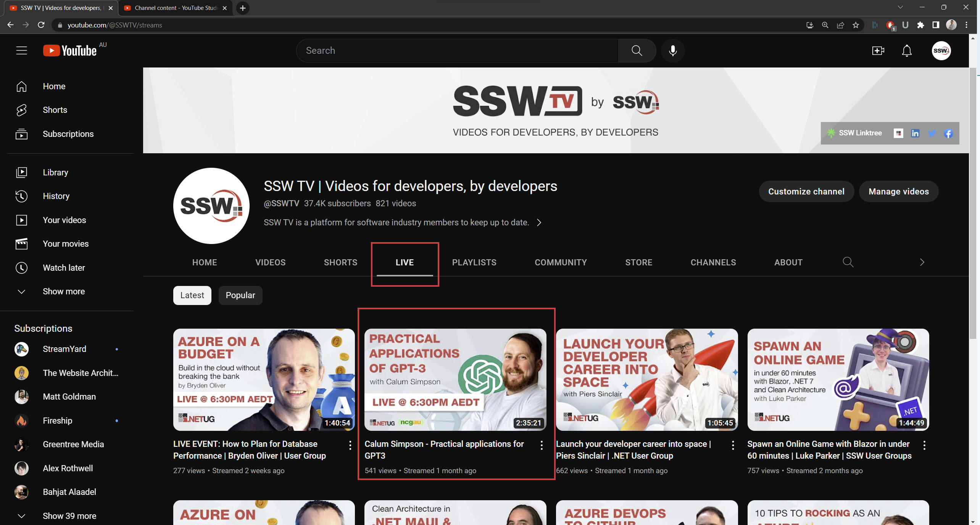Screen dimensions: 980x525
Task: Open the Azure on a Budget thumbnail
Action: click(264, 380)
